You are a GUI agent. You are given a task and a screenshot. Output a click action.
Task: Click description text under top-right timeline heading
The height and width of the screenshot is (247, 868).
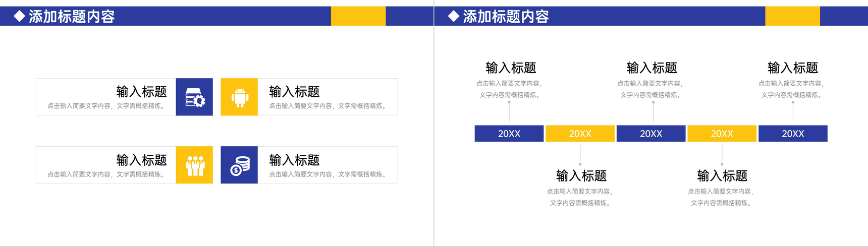(791, 89)
